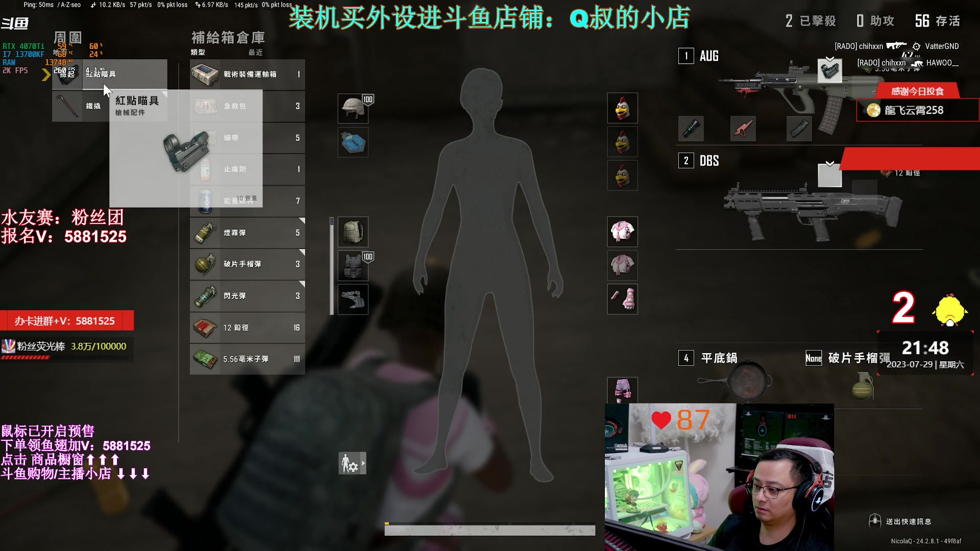
Task: Pick up the smoke grenade item
Action: tap(248, 233)
